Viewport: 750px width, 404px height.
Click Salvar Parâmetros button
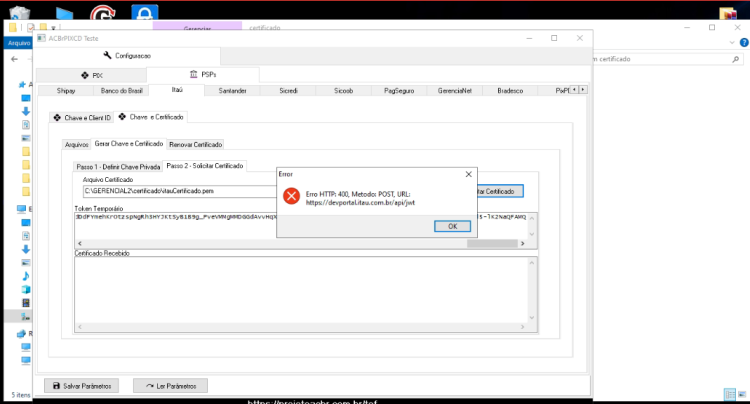click(x=82, y=386)
